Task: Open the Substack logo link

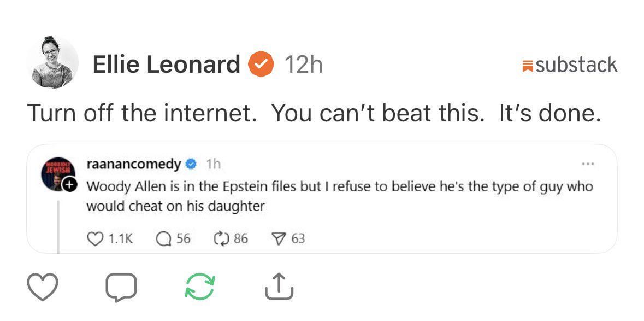Action: pyautogui.click(x=570, y=65)
